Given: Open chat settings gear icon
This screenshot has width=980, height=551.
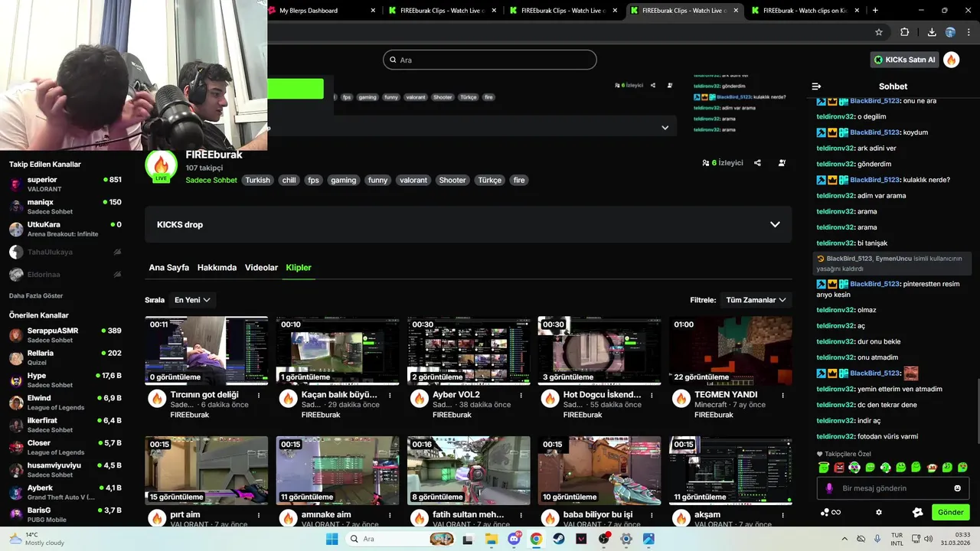Looking at the screenshot, I should tap(879, 512).
